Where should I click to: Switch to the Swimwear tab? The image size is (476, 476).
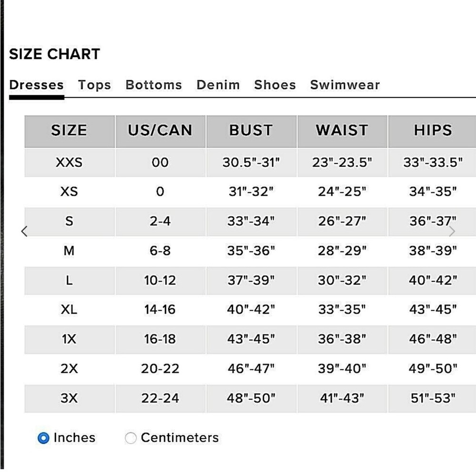pos(345,85)
